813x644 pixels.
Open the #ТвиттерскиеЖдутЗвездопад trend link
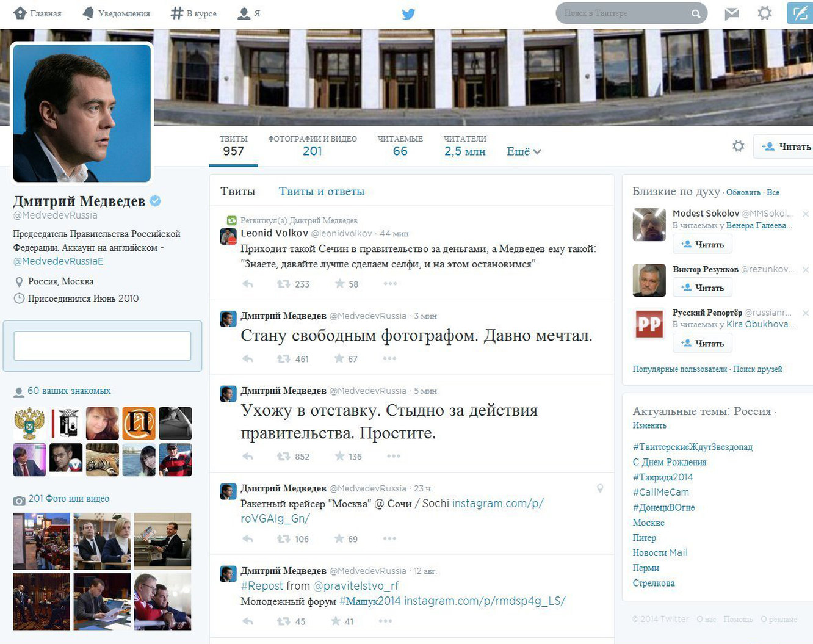[693, 447]
